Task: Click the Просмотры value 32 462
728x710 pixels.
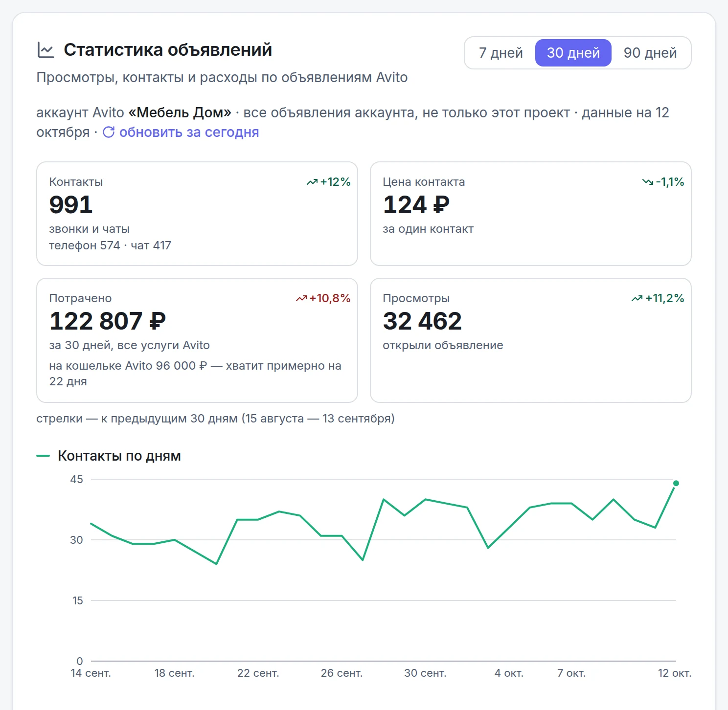Action: 422,321
